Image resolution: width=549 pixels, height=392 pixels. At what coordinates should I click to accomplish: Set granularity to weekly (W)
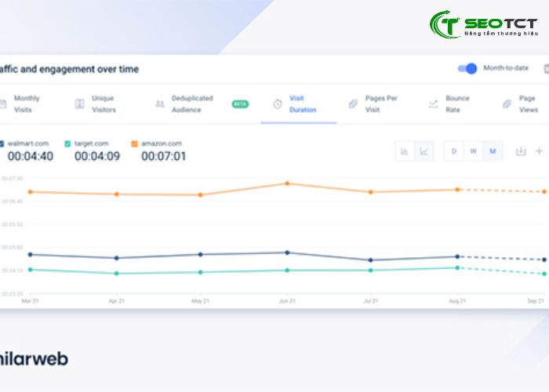(x=473, y=151)
